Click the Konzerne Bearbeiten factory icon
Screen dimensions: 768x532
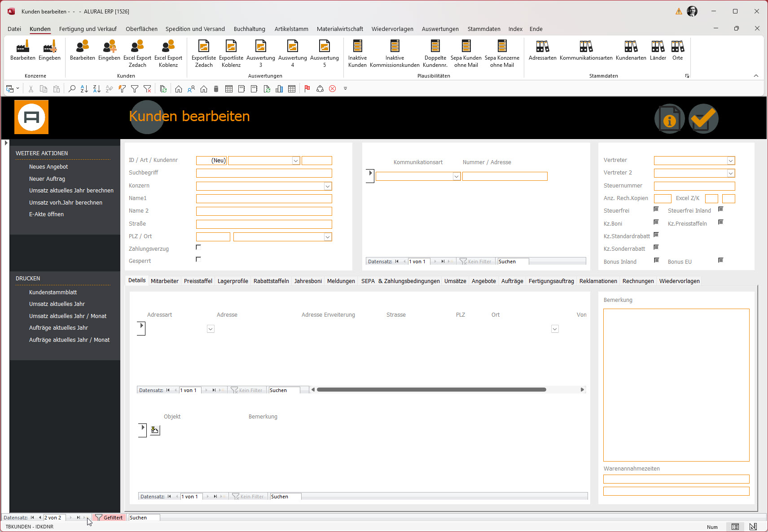(x=22, y=47)
